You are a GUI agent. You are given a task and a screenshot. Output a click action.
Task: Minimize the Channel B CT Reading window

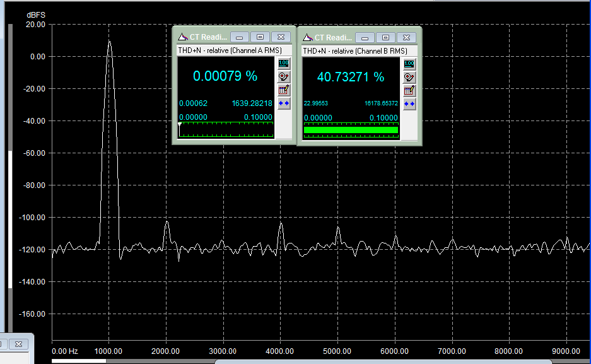coord(365,38)
